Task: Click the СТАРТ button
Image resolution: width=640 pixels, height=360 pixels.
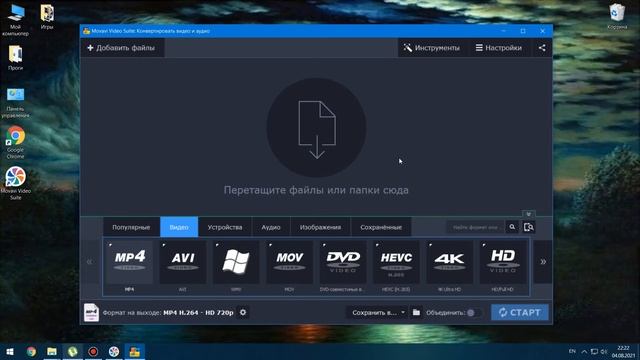Action: (520, 312)
